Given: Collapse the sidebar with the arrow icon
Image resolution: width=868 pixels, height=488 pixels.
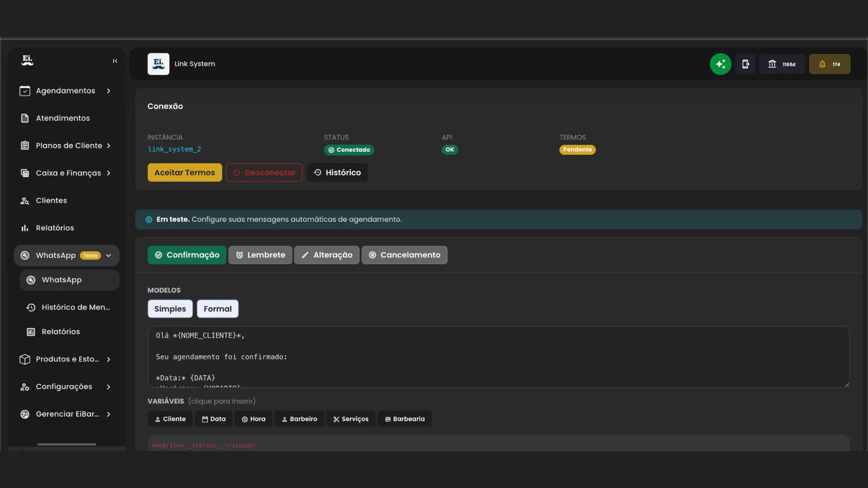Looking at the screenshot, I should [x=115, y=61].
